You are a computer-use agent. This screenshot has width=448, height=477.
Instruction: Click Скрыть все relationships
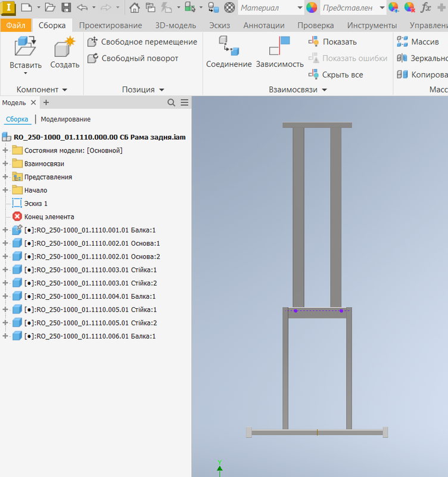click(x=335, y=75)
